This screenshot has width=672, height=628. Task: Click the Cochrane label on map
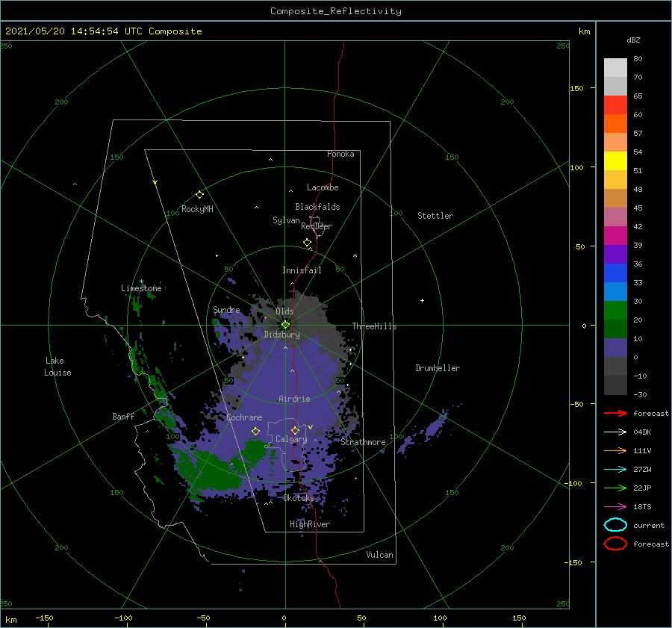(244, 417)
